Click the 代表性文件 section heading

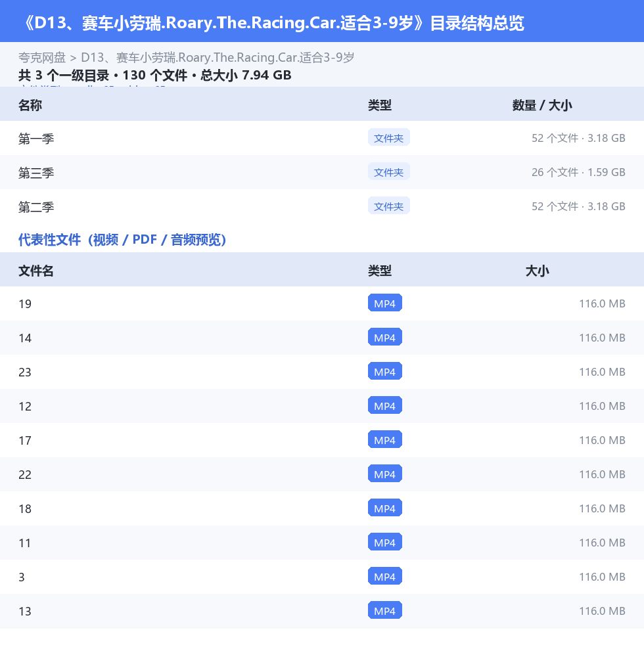pos(122,240)
